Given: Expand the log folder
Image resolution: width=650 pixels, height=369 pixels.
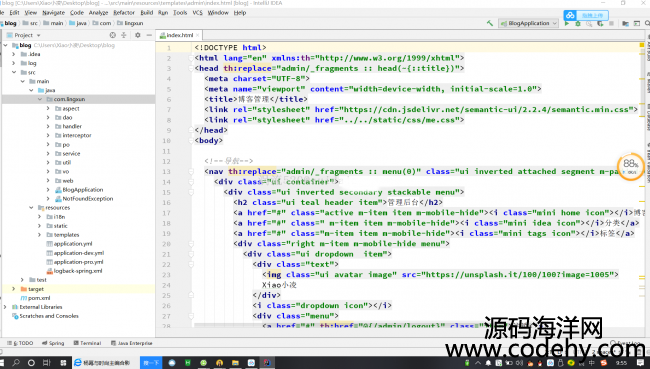Looking at the screenshot, I should pos(14,63).
